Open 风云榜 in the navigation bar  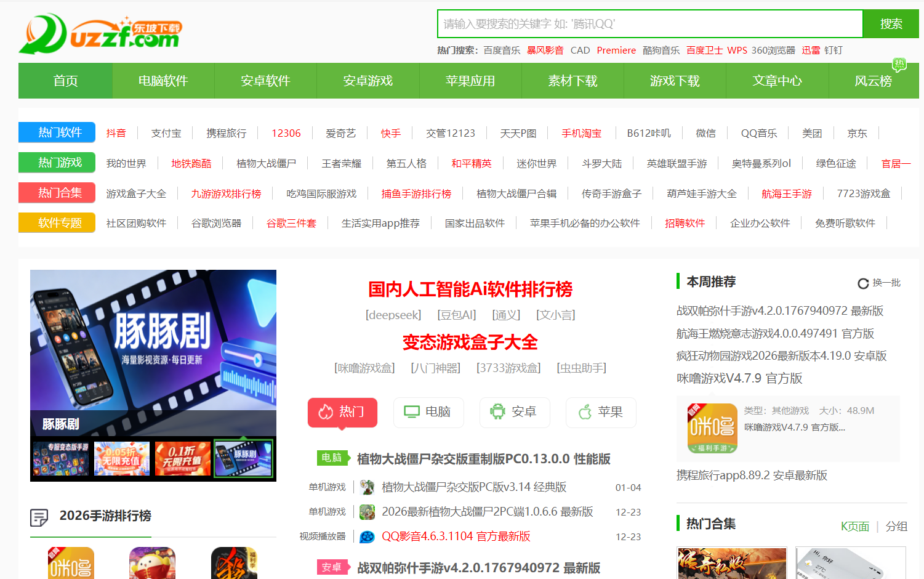(873, 81)
